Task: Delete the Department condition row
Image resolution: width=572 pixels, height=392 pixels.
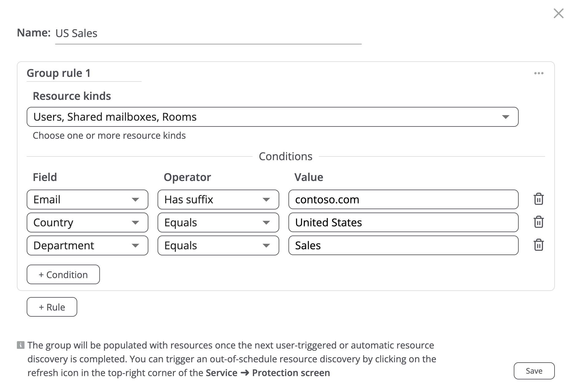Action: (539, 245)
